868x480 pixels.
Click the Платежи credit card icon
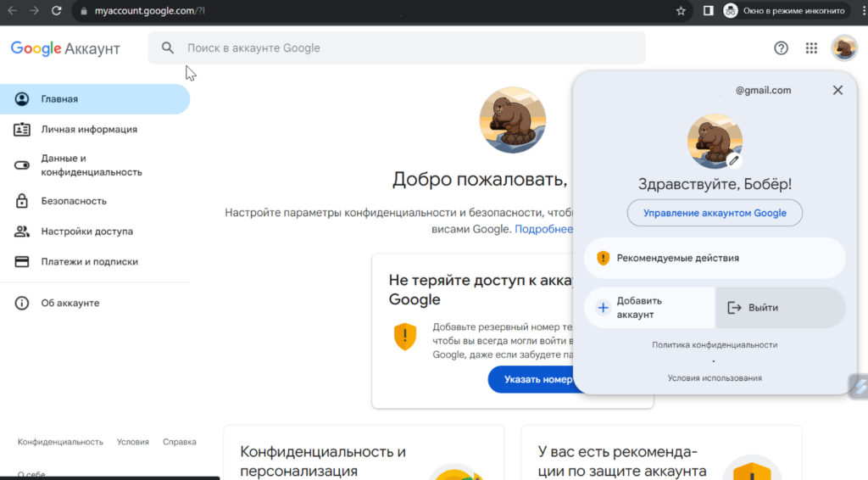click(x=21, y=262)
